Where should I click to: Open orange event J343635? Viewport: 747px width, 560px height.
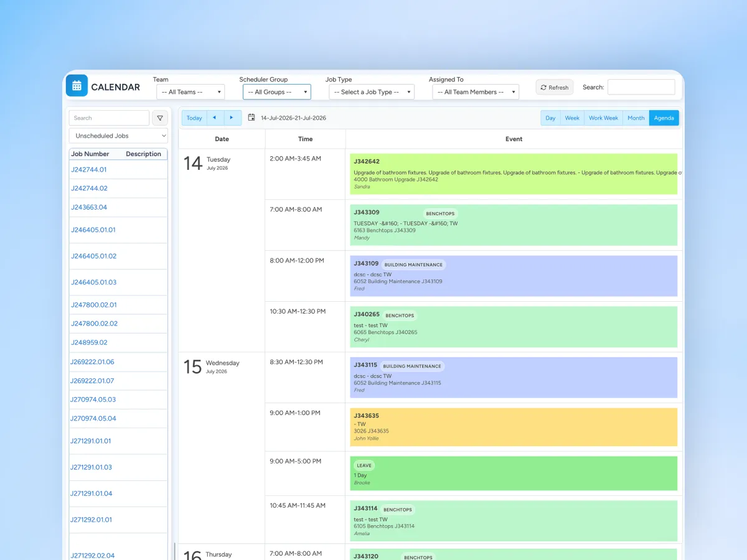pos(514,427)
